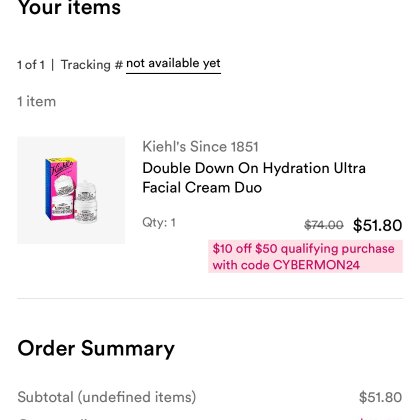This screenshot has width=420, height=420.
Task: Click the $51.80 subtotal amount
Action: (x=380, y=397)
